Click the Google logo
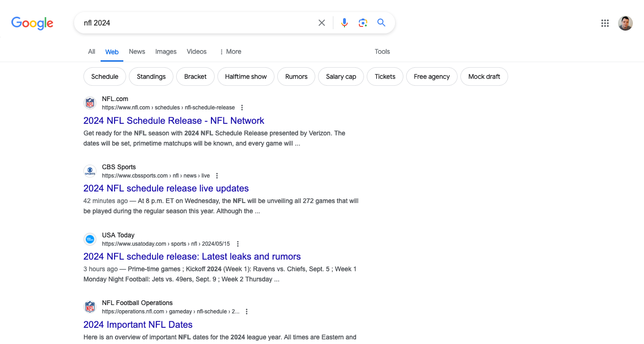 [32, 23]
